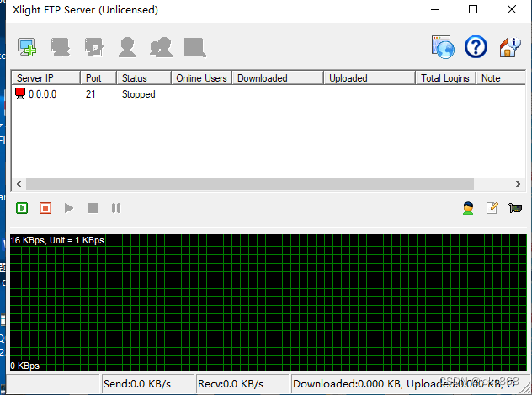The image size is (532, 395).
Task: Sort by Online Users column header
Action: pos(201,78)
